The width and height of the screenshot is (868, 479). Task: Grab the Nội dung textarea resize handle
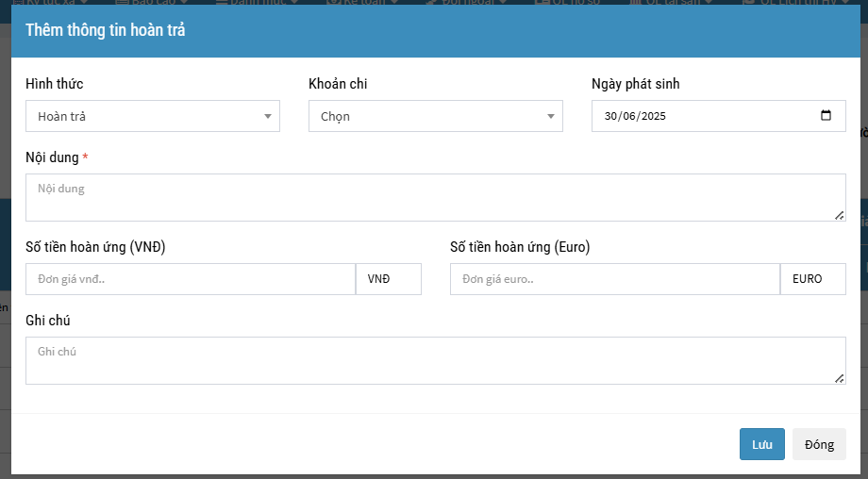click(839, 215)
